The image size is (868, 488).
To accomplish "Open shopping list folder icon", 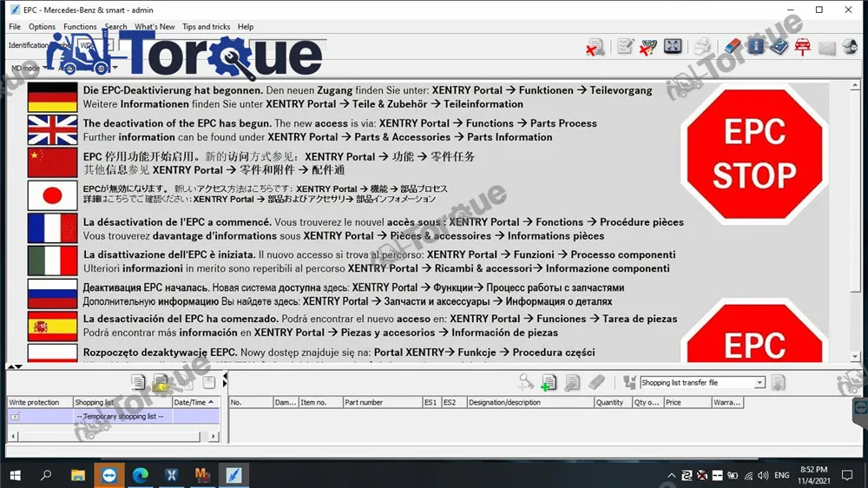I will pos(161,382).
